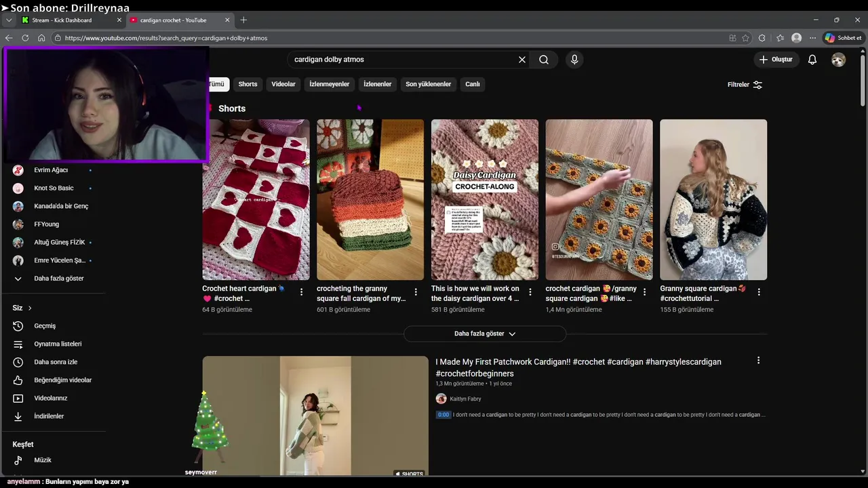This screenshot has width=868, height=488.
Task: Select the İzlenenler filter chip
Action: pyautogui.click(x=378, y=84)
